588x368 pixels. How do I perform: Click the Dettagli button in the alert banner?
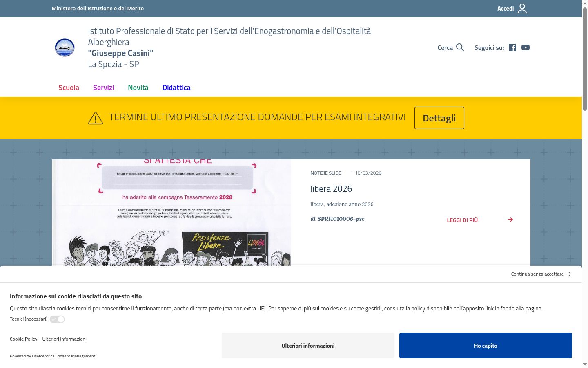point(439,118)
